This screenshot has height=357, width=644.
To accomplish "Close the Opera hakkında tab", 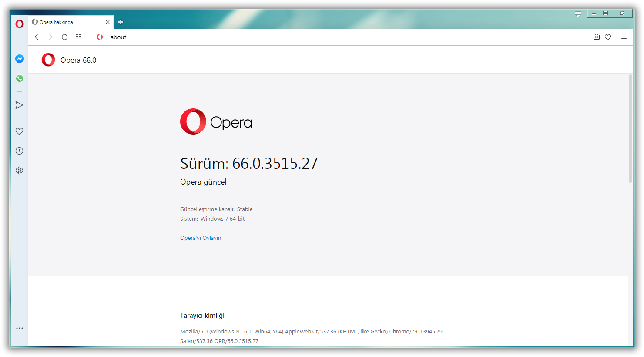I will tap(107, 22).
